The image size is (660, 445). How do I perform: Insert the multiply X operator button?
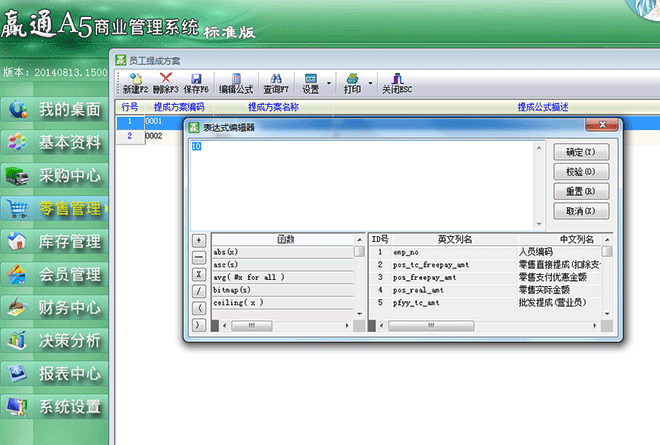[199, 274]
